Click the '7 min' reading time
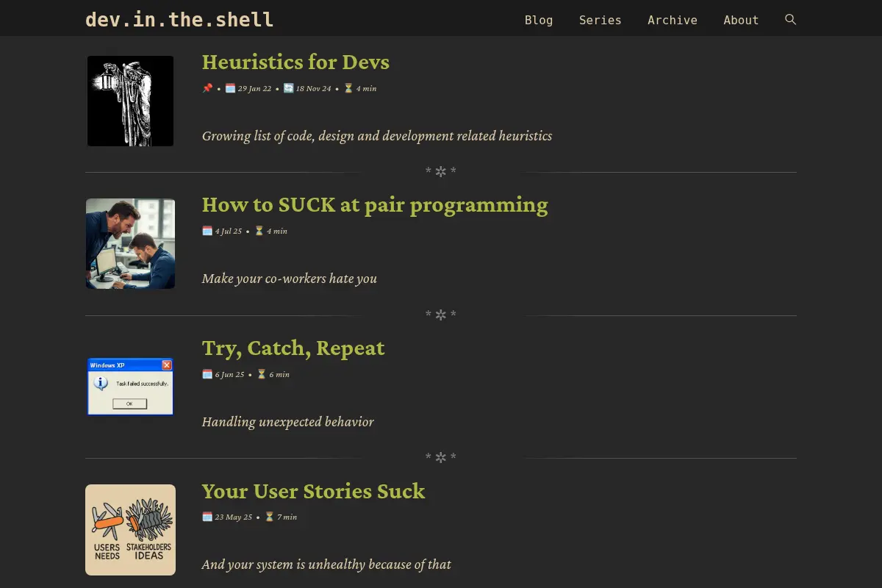The width and height of the screenshot is (882, 588). pos(287,517)
